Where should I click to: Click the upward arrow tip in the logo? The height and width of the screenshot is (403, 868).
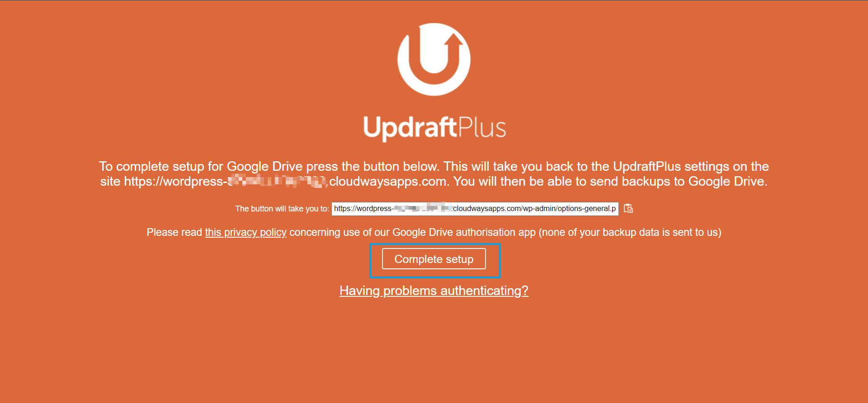pos(453,40)
